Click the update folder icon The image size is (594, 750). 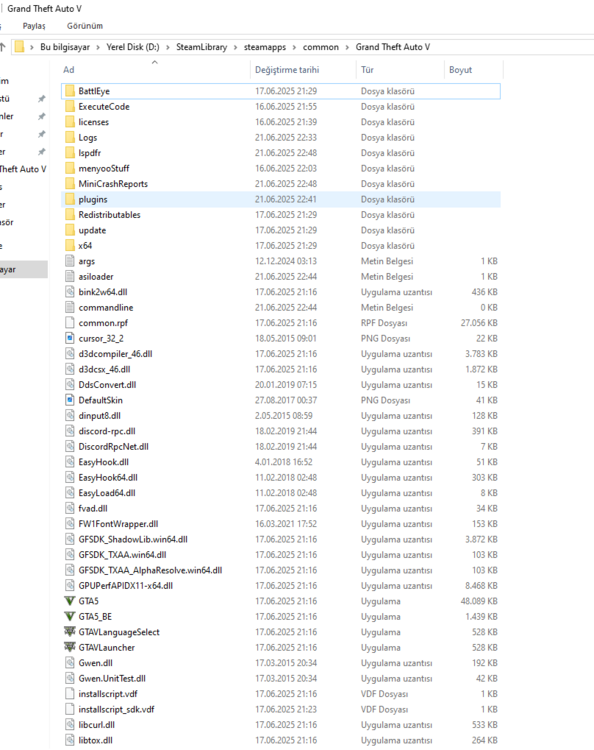click(x=70, y=230)
